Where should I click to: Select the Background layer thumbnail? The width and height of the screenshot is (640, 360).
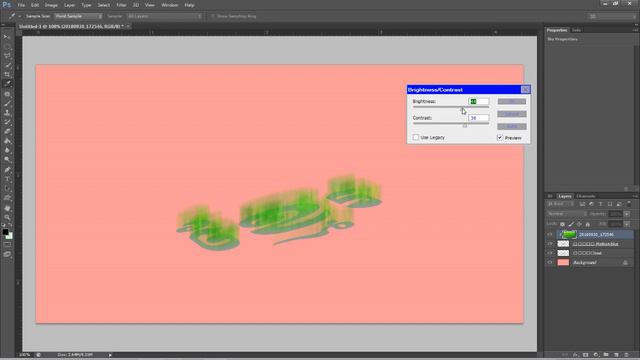563,262
